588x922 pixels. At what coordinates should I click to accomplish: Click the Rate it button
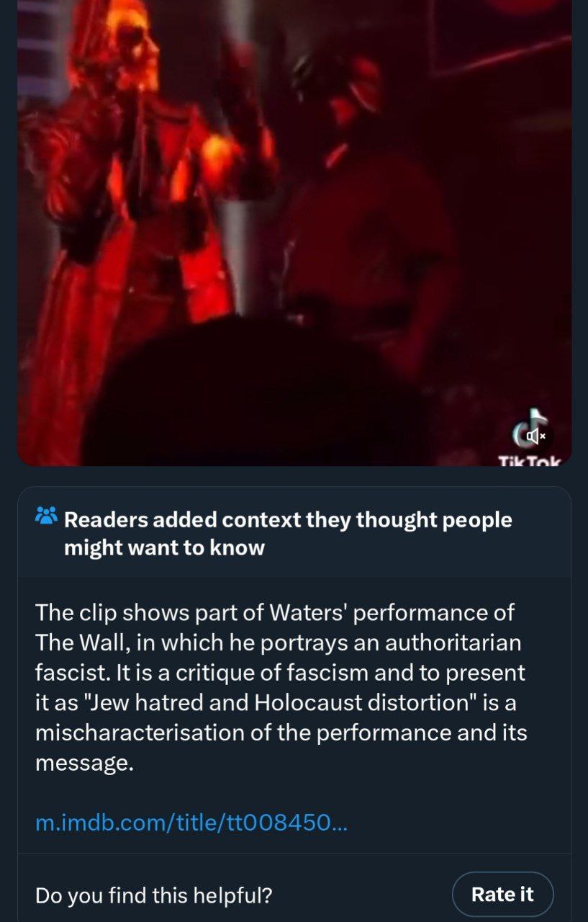[x=502, y=894]
